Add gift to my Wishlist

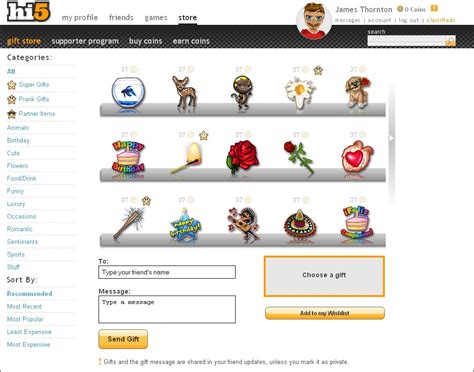pyautogui.click(x=325, y=313)
